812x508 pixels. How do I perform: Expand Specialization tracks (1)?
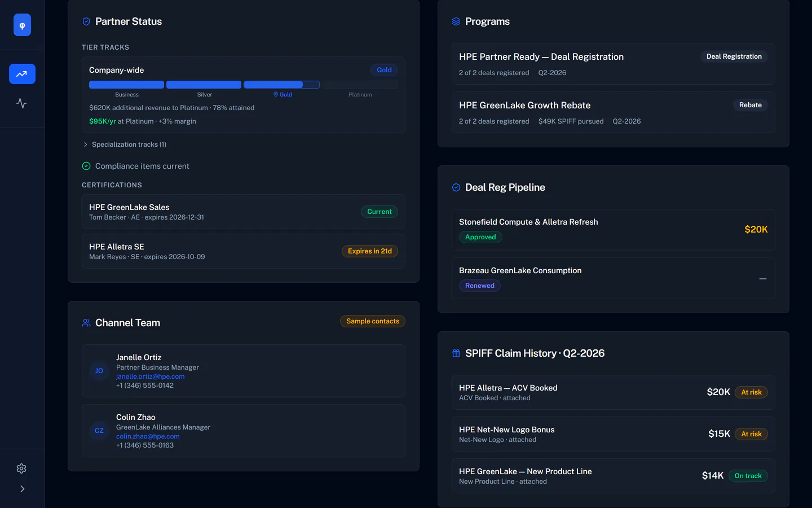[125, 144]
